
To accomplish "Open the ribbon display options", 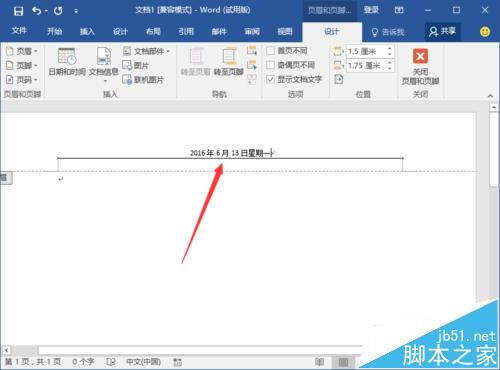I will tap(399, 10).
